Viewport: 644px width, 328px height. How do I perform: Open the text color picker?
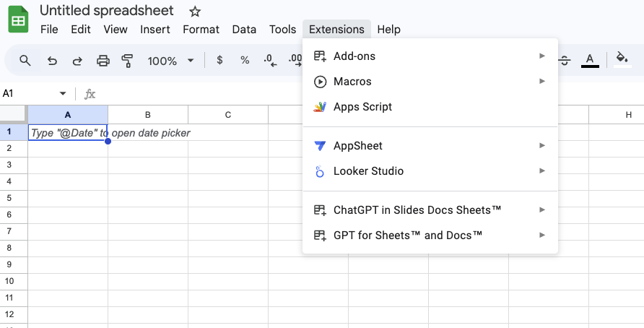pyautogui.click(x=590, y=61)
